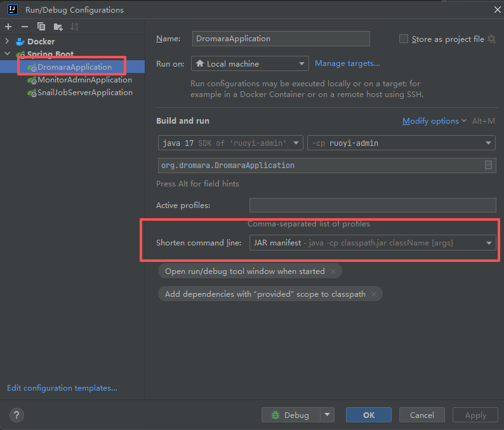Expand the Docker tree node
This screenshot has height=430, width=504.
tap(8, 42)
